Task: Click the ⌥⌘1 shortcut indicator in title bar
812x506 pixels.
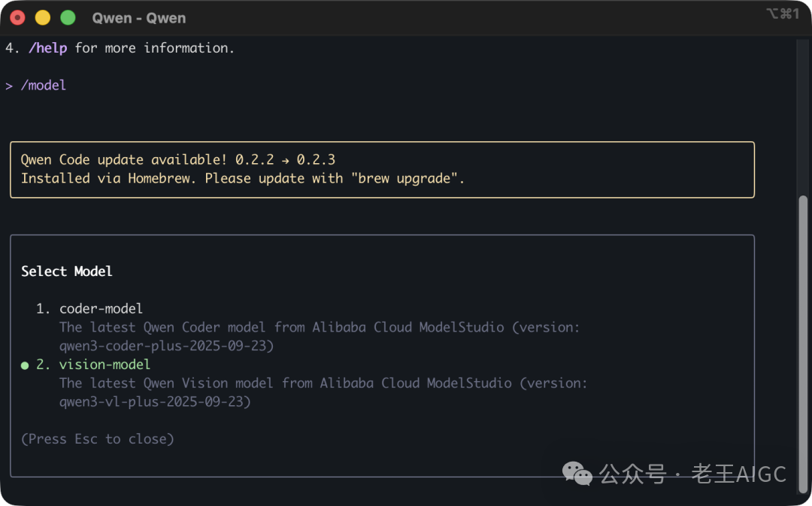Action: point(782,14)
